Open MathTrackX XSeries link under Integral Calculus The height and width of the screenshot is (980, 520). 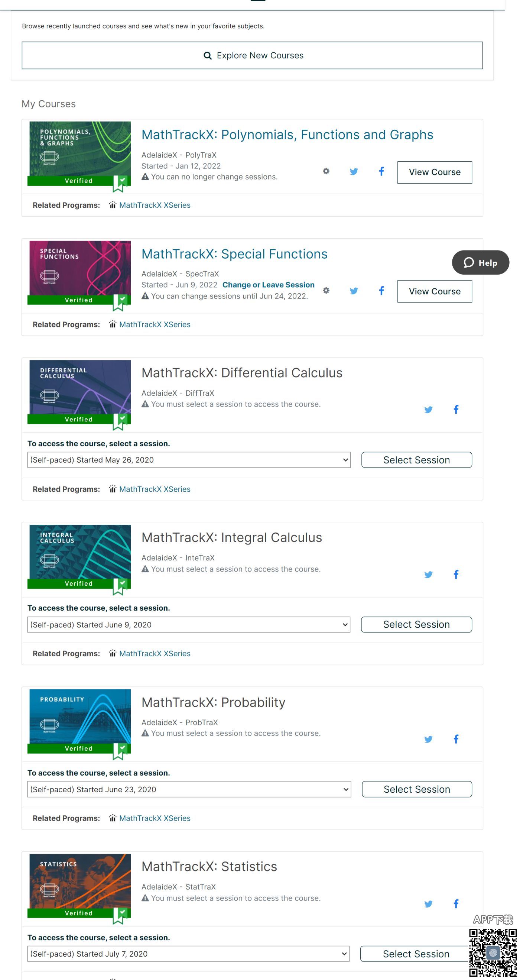pos(154,654)
